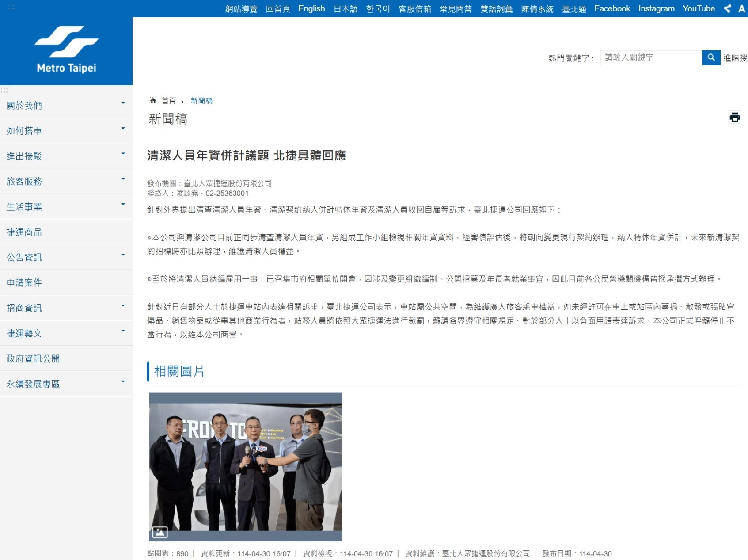Expand the 如何搭車 menu arrow
This screenshot has height=560, width=748.
tap(123, 128)
